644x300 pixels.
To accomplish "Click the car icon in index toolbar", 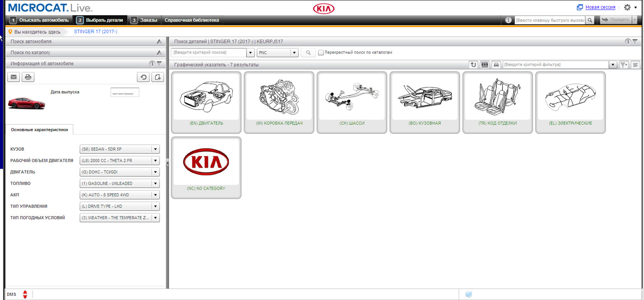I will 496,65.
